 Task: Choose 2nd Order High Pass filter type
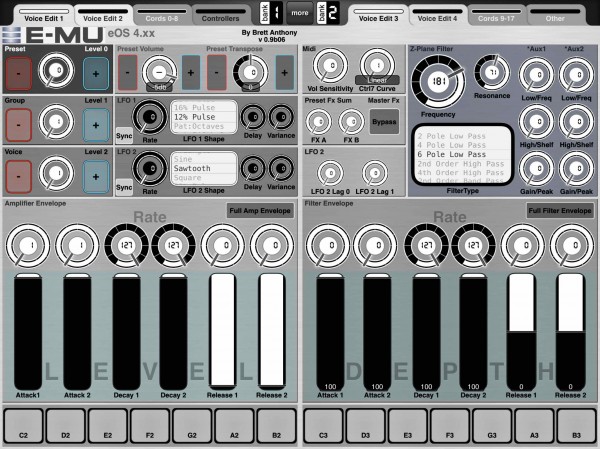point(460,163)
